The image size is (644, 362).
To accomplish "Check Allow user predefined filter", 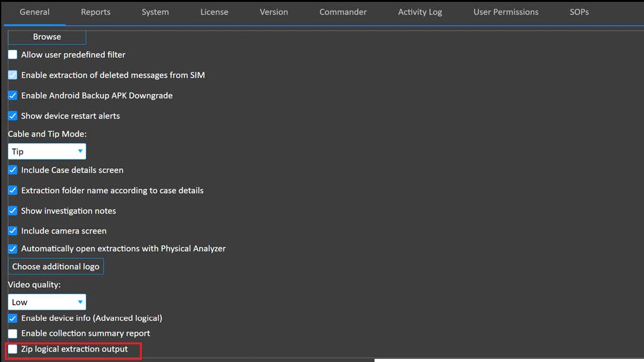I will (12, 55).
